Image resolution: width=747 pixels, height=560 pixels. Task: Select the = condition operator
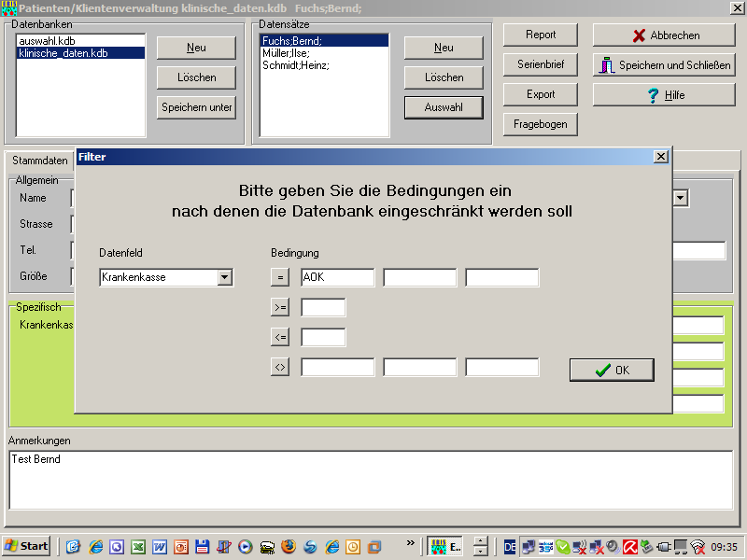[x=279, y=276]
